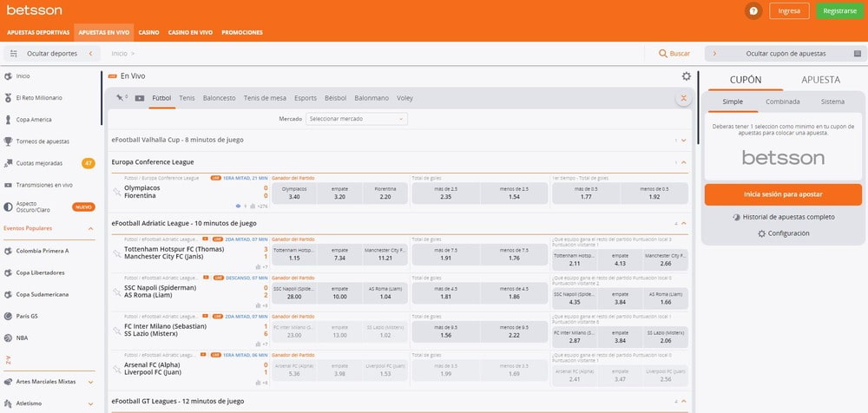Collapse the floating sports bar with the round button
The width and height of the screenshot is (868, 413).
pyautogui.click(x=684, y=99)
